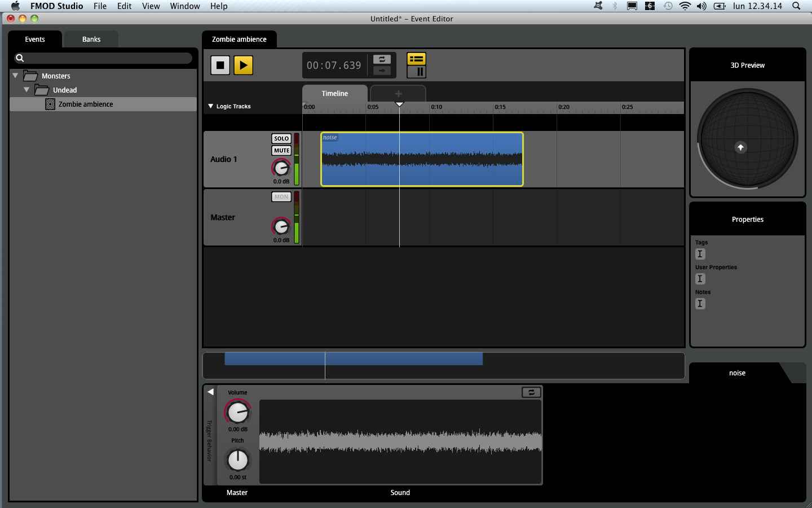This screenshot has height=508, width=812.
Task: Open the File menu
Action: click(100, 6)
